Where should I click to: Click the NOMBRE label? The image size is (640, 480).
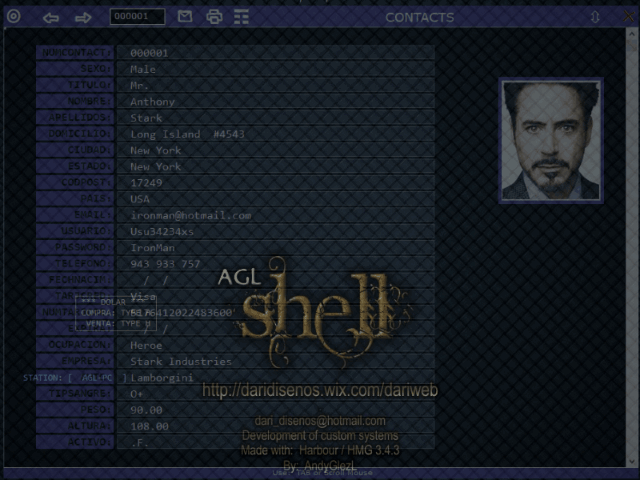point(75,101)
